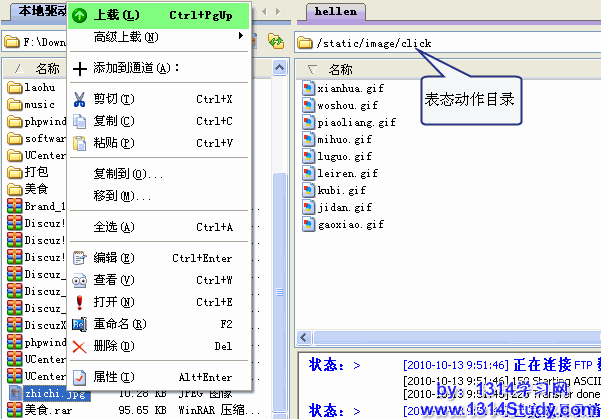
Task: Choose 全选 from the context menu
Action: point(106,227)
